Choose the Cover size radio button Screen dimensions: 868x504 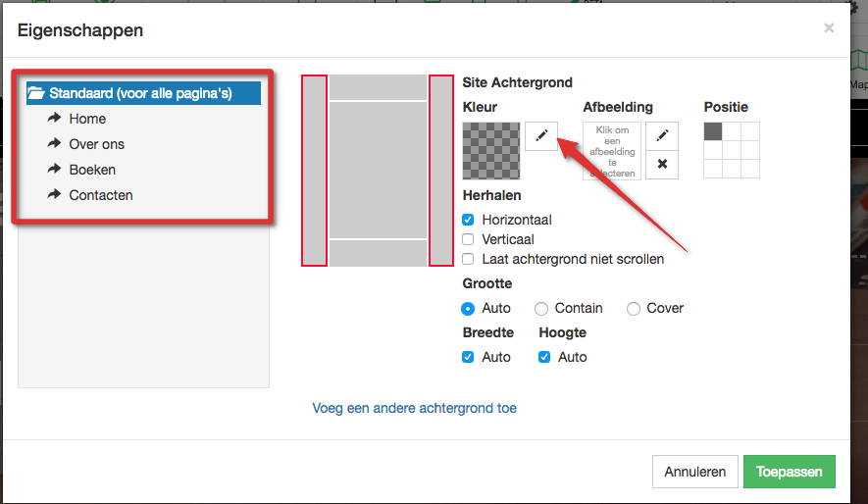click(x=634, y=309)
